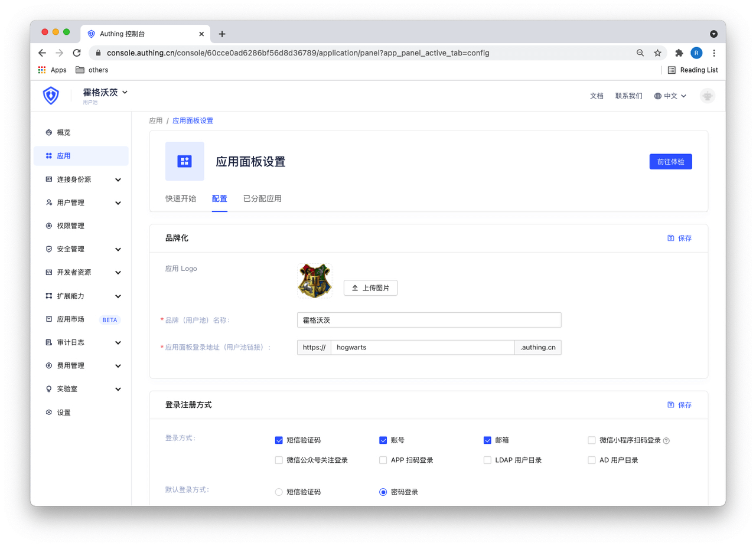Open the browser extensions puzzle icon
The image size is (756, 546).
click(x=679, y=53)
